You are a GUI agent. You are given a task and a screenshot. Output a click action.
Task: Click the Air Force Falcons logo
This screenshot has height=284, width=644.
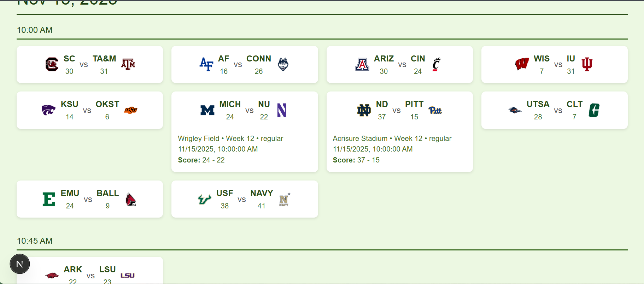[x=206, y=64]
